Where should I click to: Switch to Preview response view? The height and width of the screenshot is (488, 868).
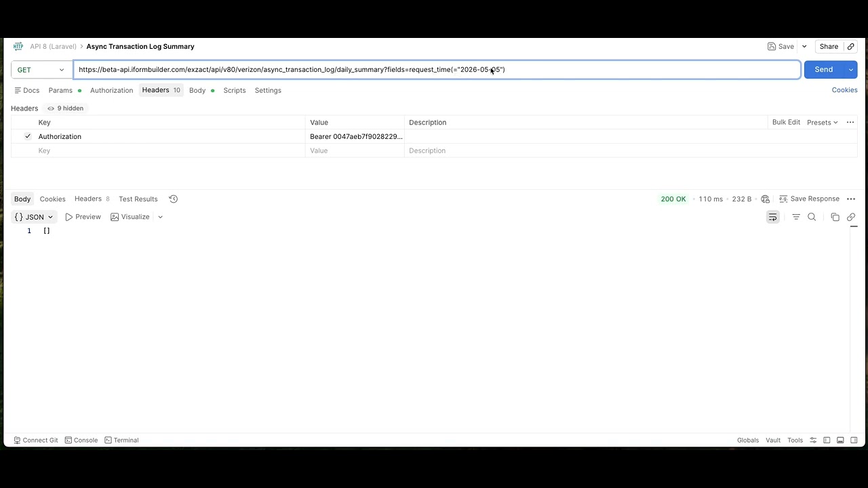coord(83,217)
